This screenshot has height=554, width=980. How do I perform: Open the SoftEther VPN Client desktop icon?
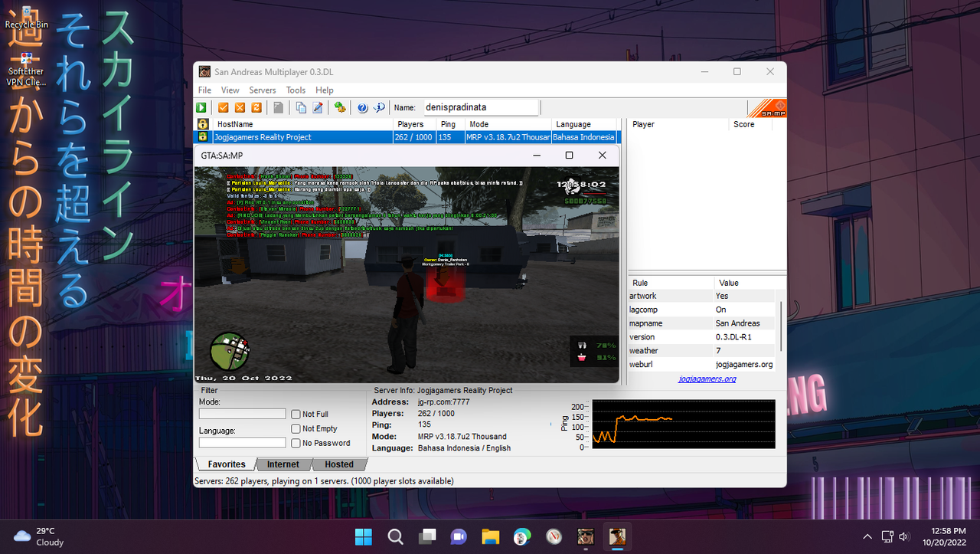tap(26, 70)
